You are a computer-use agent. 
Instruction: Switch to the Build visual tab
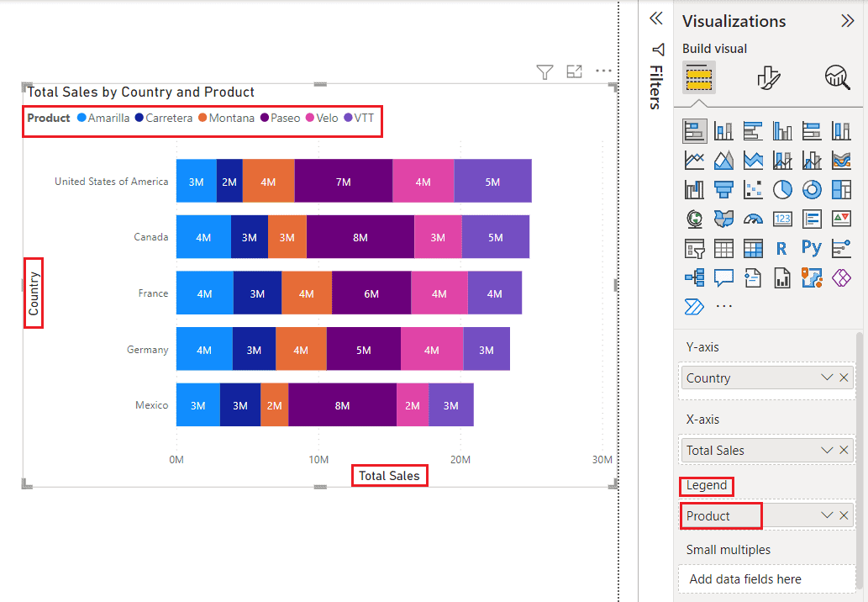click(x=698, y=77)
